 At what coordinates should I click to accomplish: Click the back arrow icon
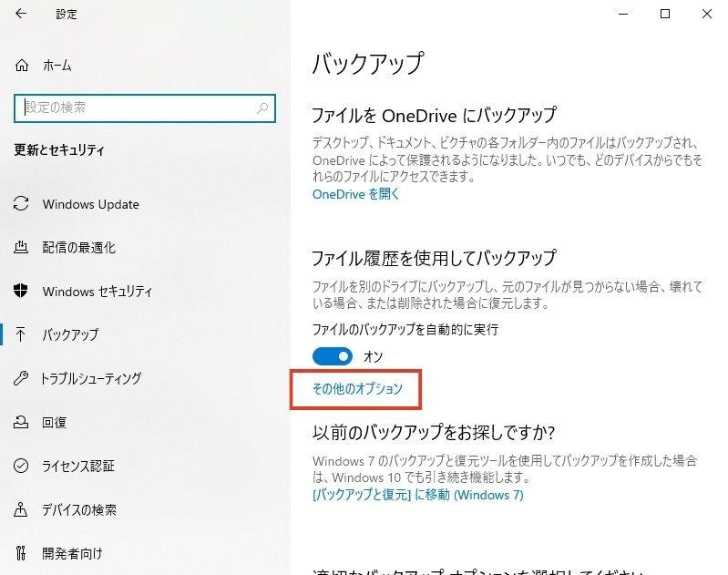(21, 14)
